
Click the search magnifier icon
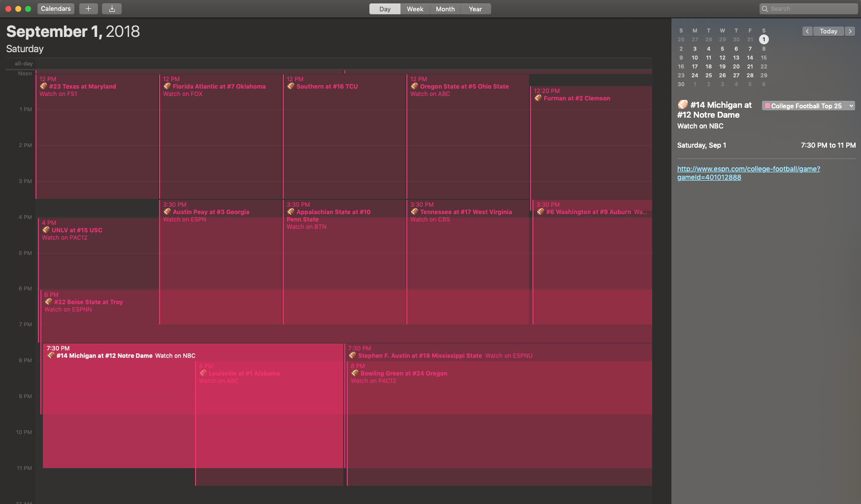pos(765,9)
